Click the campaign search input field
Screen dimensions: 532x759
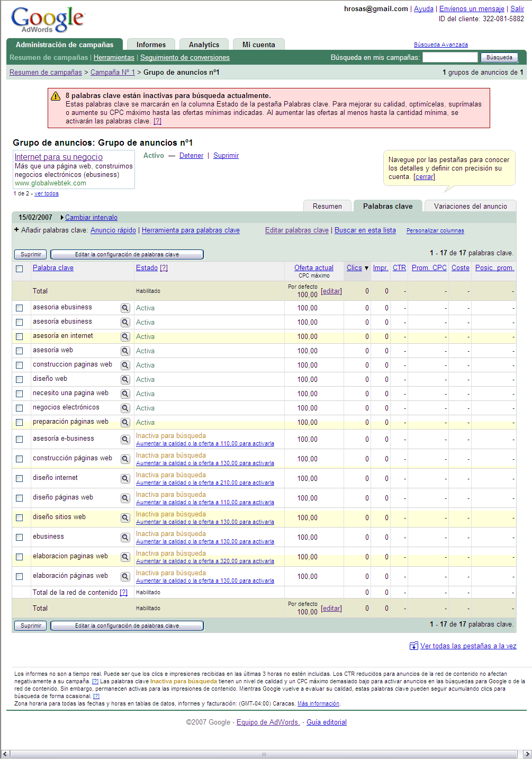point(450,57)
